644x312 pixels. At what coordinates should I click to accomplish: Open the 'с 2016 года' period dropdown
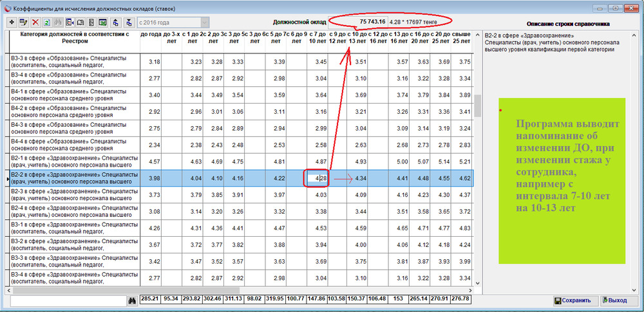point(173,22)
